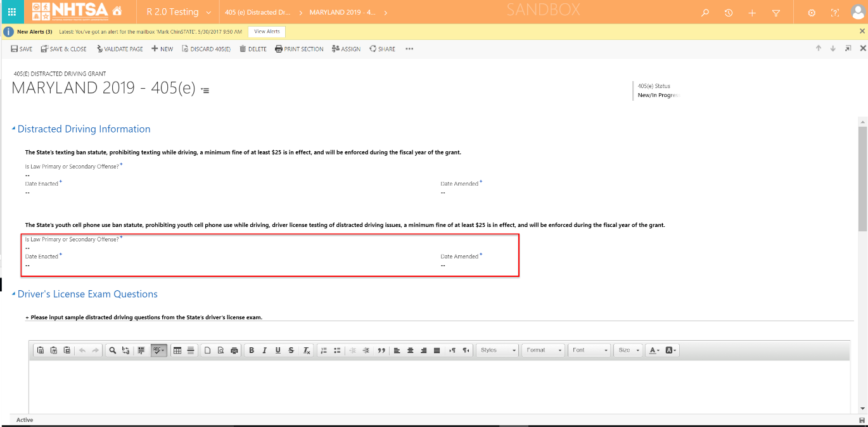The height and width of the screenshot is (427, 868).
Task: Open the Font dropdown
Action: pos(590,350)
